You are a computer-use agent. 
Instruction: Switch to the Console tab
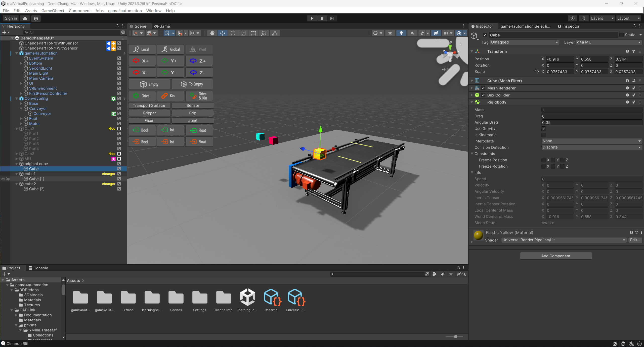tap(38, 268)
